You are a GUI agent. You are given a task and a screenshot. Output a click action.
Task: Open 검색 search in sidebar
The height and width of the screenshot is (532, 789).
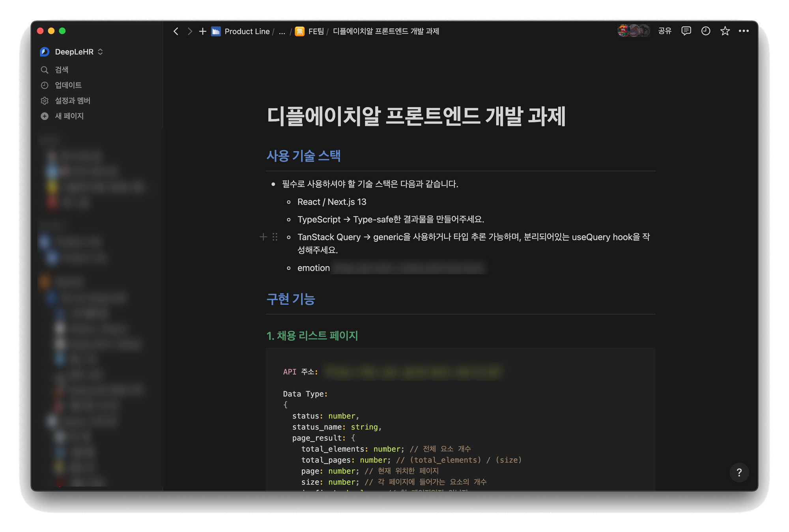[x=62, y=70]
